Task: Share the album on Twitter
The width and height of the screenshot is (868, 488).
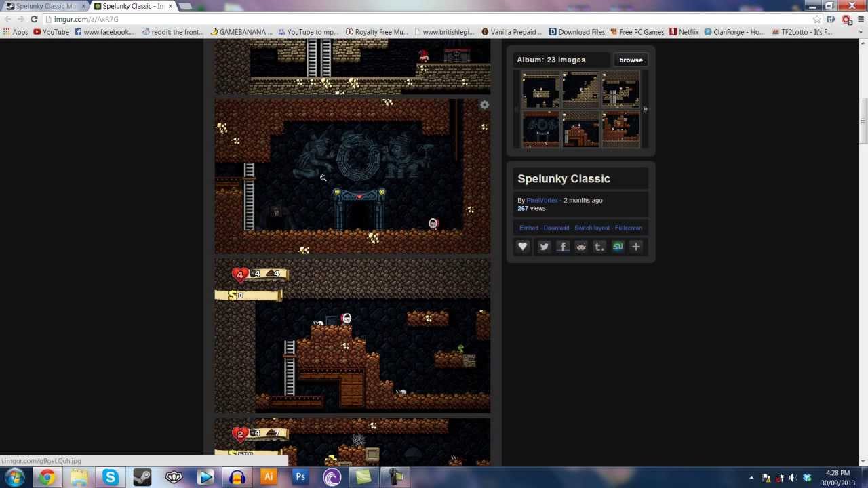Action: click(544, 247)
